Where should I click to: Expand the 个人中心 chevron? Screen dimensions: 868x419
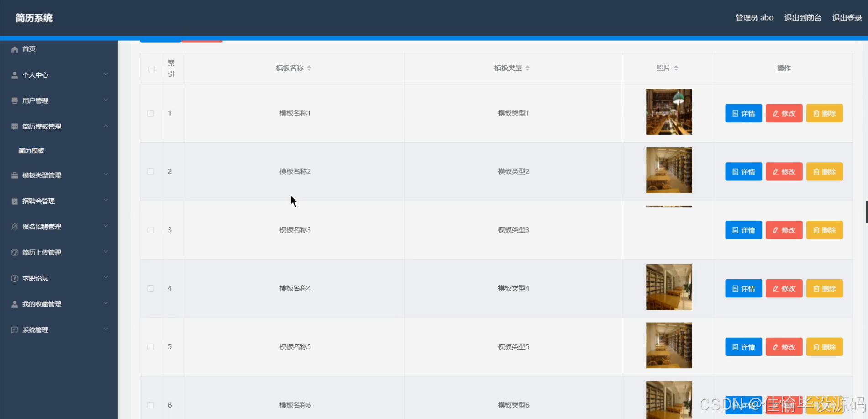[105, 74]
